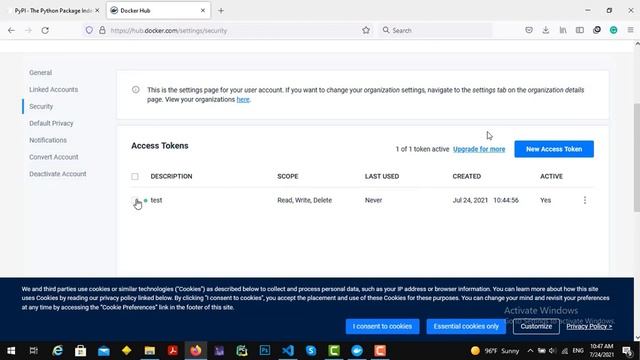The width and height of the screenshot is (640, 360).
Task: Open the Windows Start menu
Action: (x=11, y=351)
